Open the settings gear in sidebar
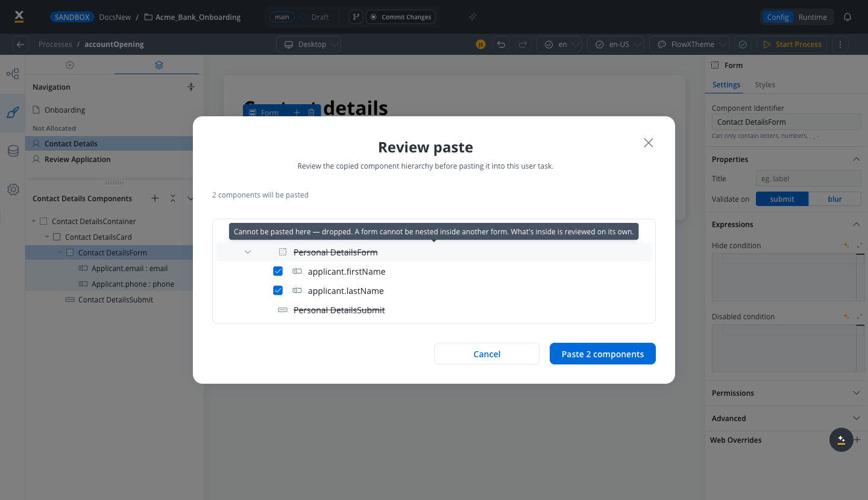 click(x=13, y=190)
